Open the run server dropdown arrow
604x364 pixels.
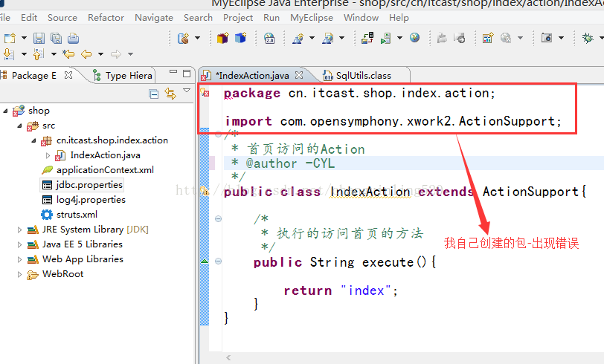pos(399,38)
